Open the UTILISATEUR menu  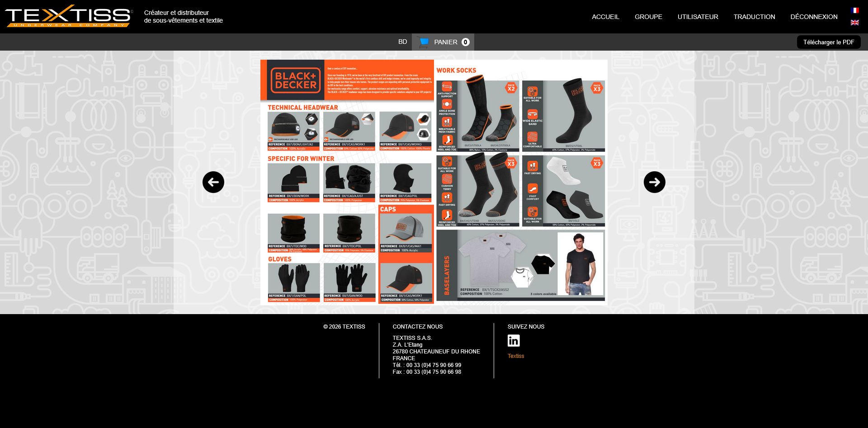tap(698, 17)
